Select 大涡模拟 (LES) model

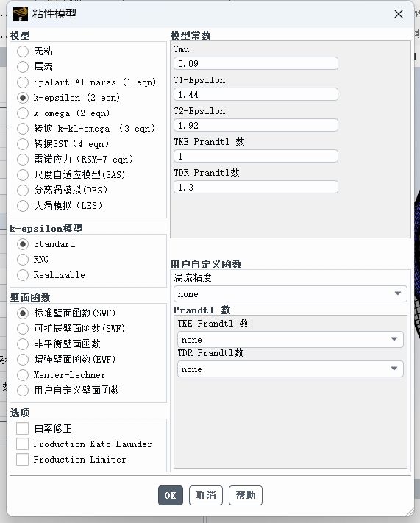click(23, 205)
